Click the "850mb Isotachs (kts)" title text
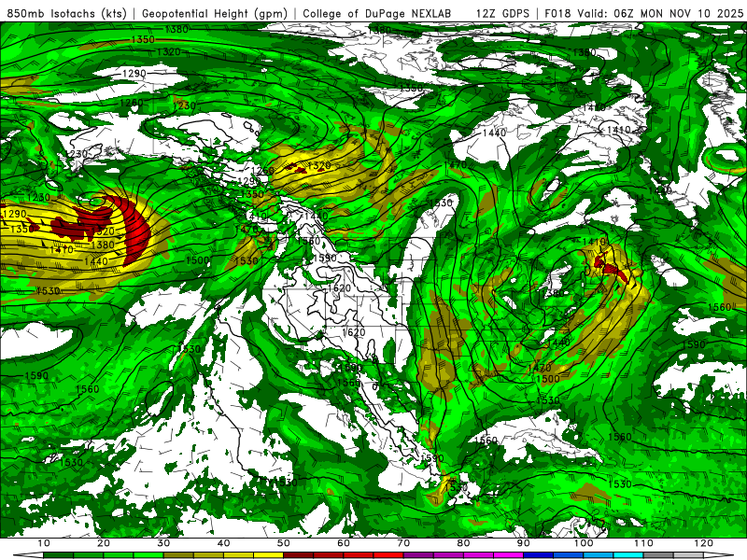Viewport: 747px width, 560px height. click(66, 13)
